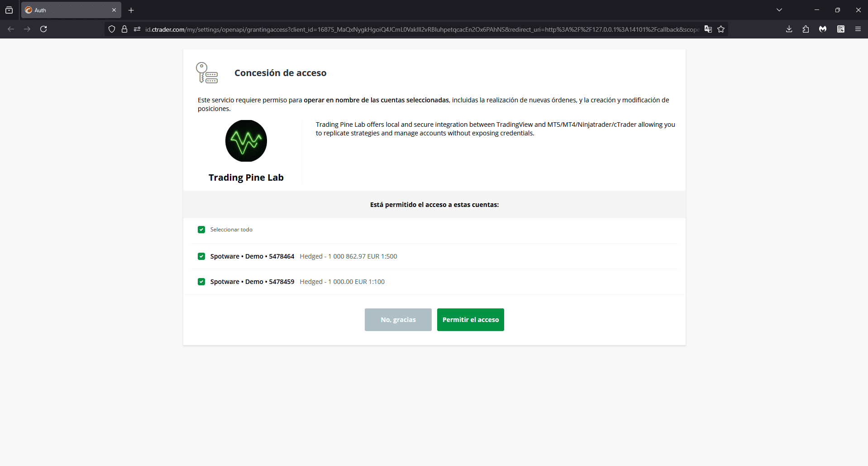Open the extensions puzzle icon

[x=806, y=29]
